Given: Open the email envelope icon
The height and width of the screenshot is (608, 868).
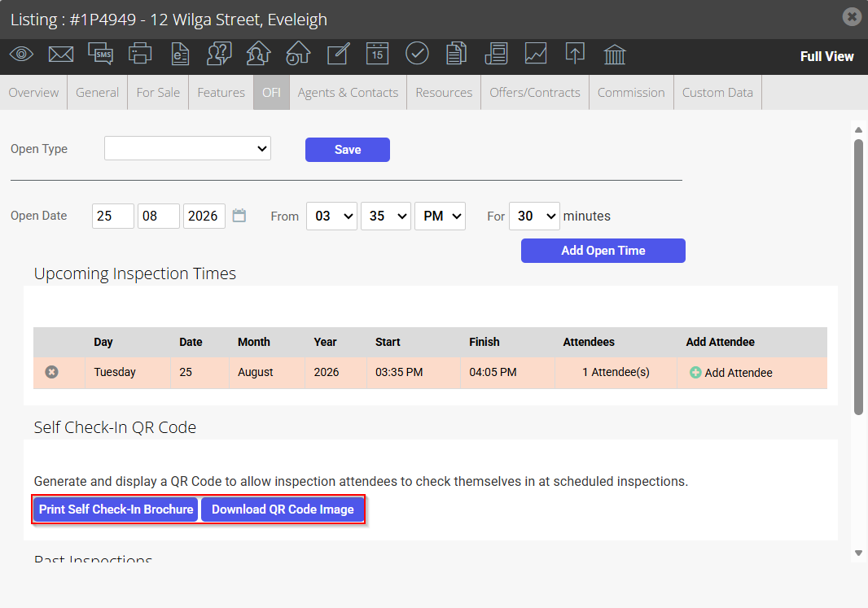Looking at the screenshot, I should click(x=61, y=55).
